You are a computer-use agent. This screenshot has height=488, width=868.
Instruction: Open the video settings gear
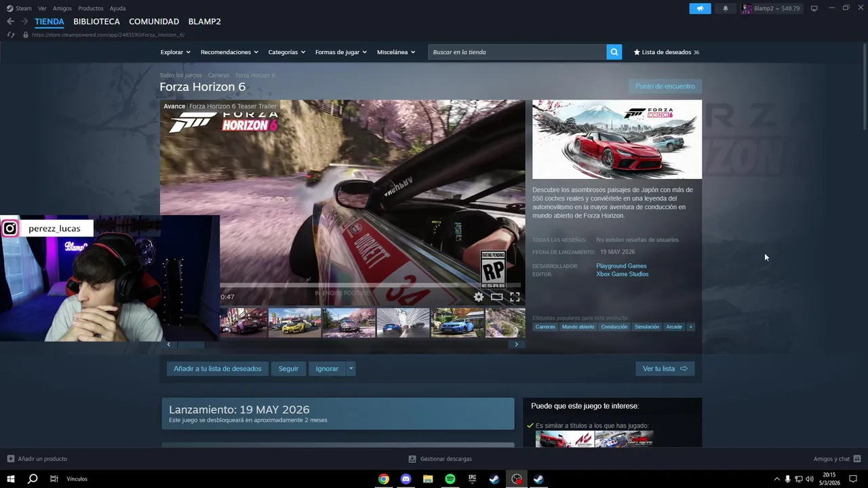pyautogui.click(x=479, y=297)
